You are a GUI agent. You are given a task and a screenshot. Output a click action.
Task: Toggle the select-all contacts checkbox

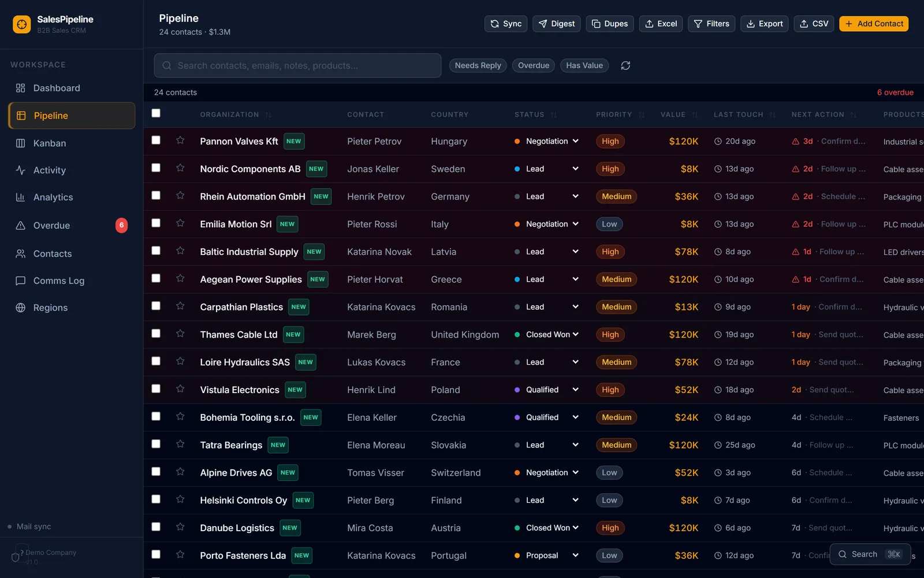[x=156, y=113]
